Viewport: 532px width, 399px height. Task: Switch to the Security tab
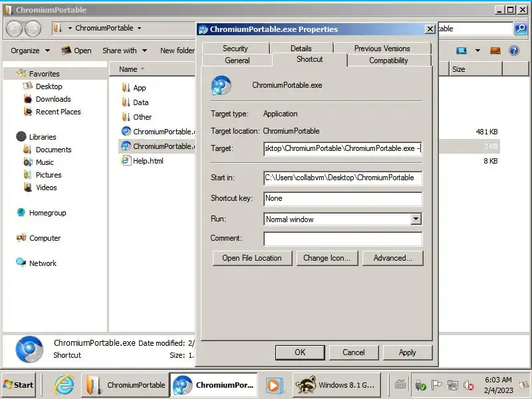click(x=235, y=49)
